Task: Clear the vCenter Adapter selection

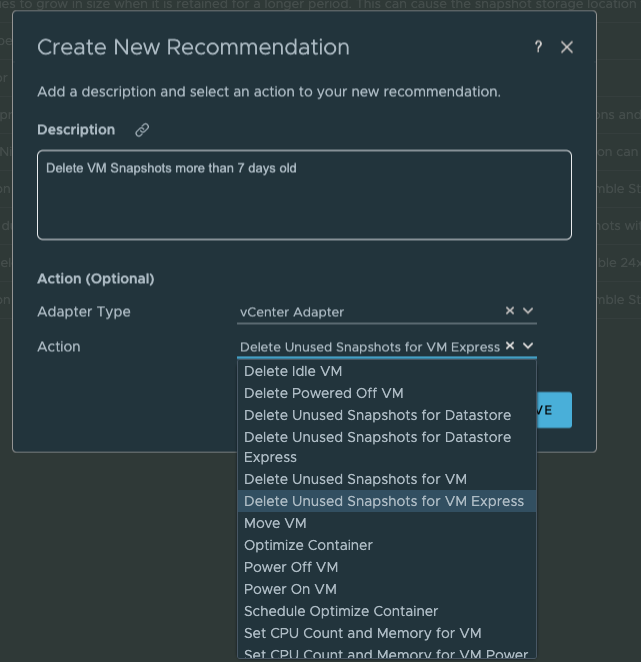Action: [x=510, y=311]
